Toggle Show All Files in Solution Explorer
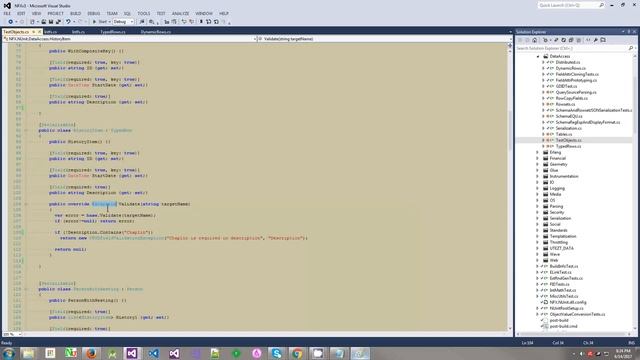Viewport: 640px width, 360px height. point(578,40)
